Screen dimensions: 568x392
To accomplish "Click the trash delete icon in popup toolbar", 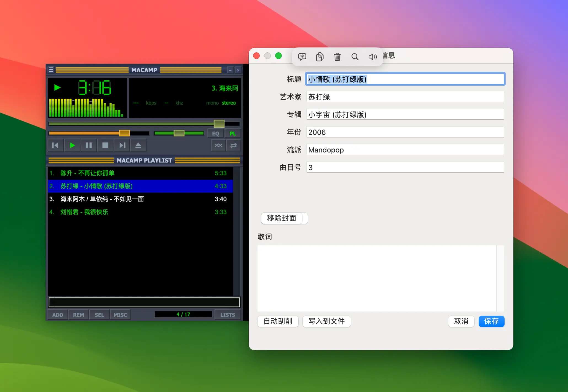I will click(x=337, y=57).
